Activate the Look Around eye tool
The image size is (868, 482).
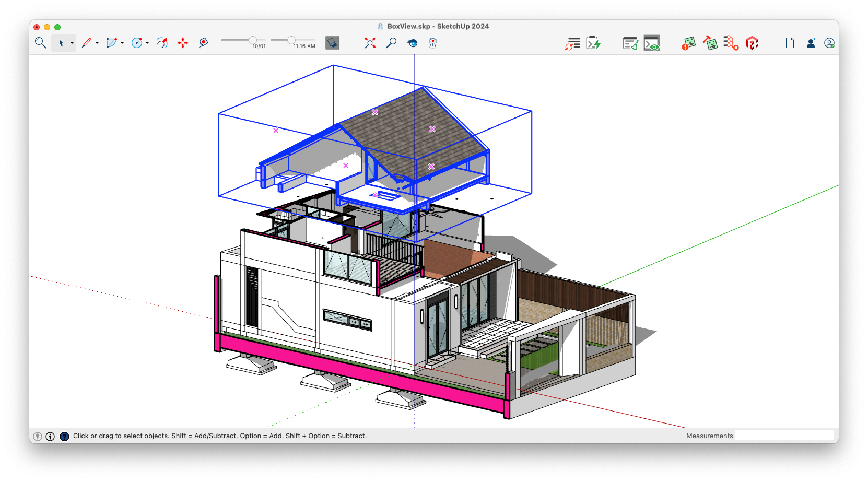(x=412, y=43)
